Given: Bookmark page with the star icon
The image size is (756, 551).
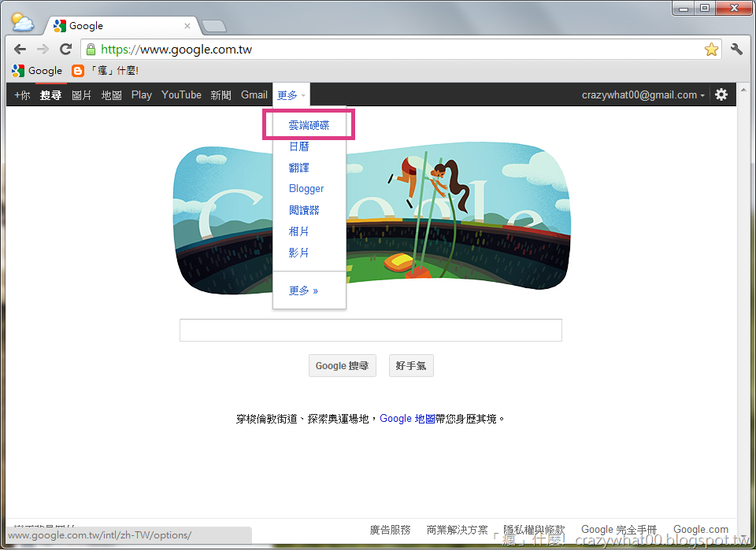Looking at the screenshot, I should [711, 49].
